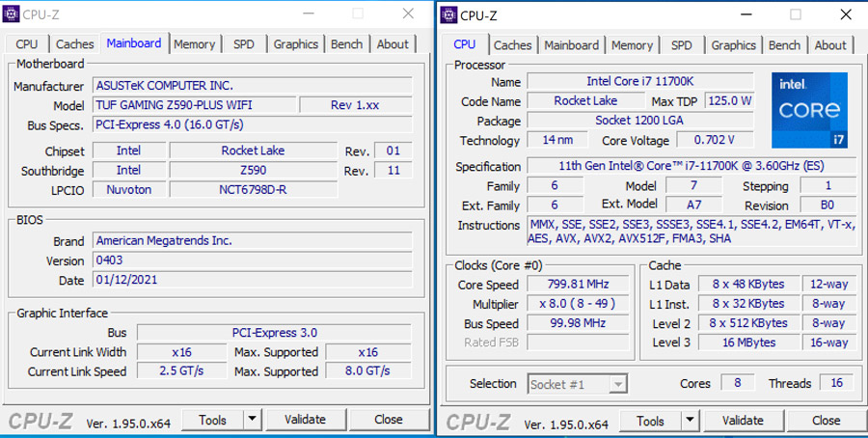Select the Mainboard tab in the left window

coord(134,43)
